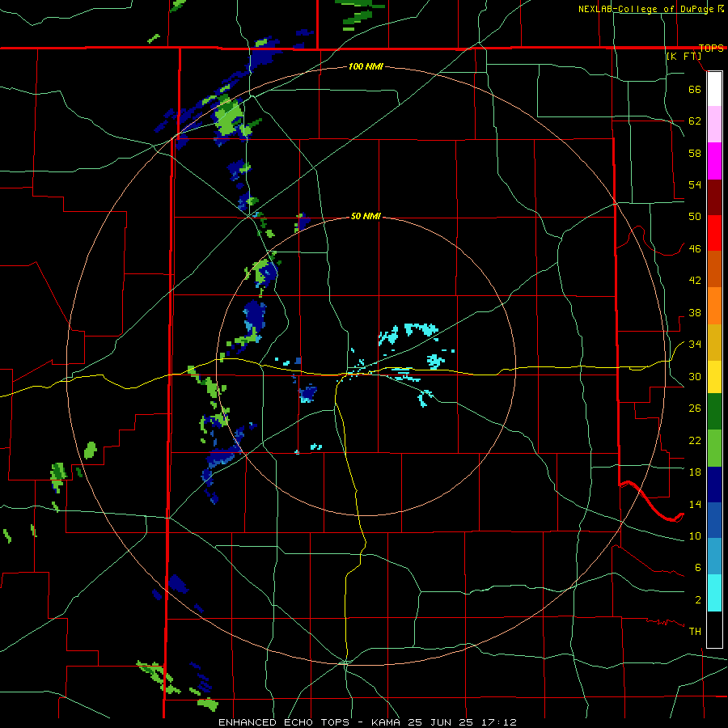Click the 'TH' legend threshold label
Screen dimensions: 728x728
click(695, 632)
